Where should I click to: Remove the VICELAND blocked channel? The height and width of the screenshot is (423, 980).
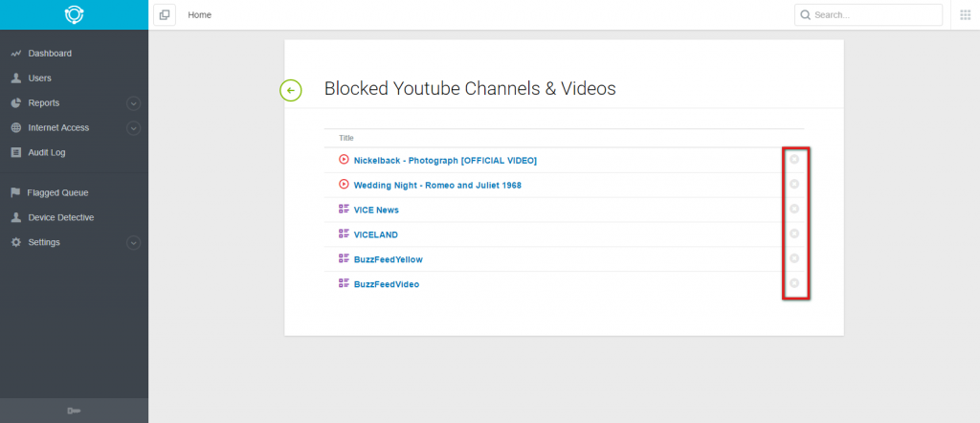[x=794, y=234]
